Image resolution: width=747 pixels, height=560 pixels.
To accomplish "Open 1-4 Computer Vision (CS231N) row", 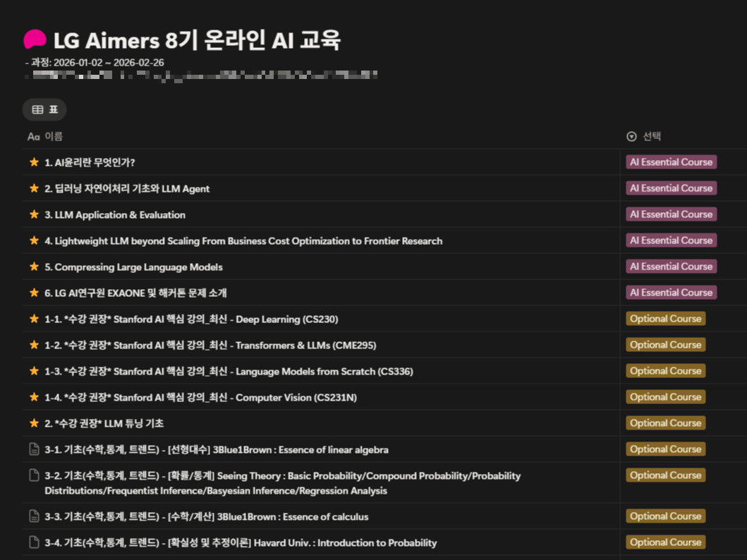I will pyautogui.click(x=200, y=398).
